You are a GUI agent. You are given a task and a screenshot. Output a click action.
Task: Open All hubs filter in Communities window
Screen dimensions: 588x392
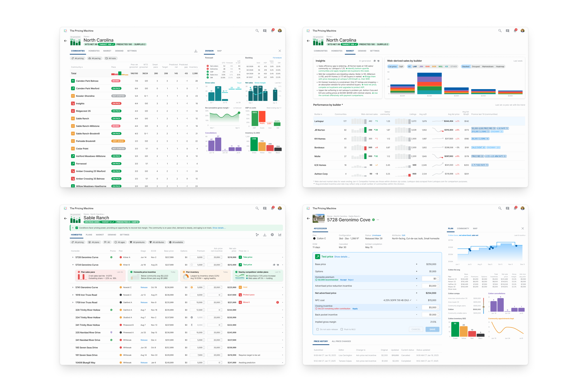[110, 58]
